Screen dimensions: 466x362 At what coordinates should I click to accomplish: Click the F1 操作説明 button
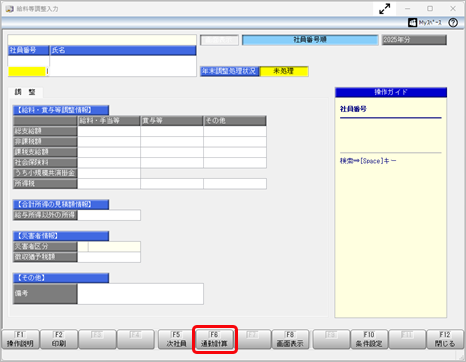tap(20, 339)
